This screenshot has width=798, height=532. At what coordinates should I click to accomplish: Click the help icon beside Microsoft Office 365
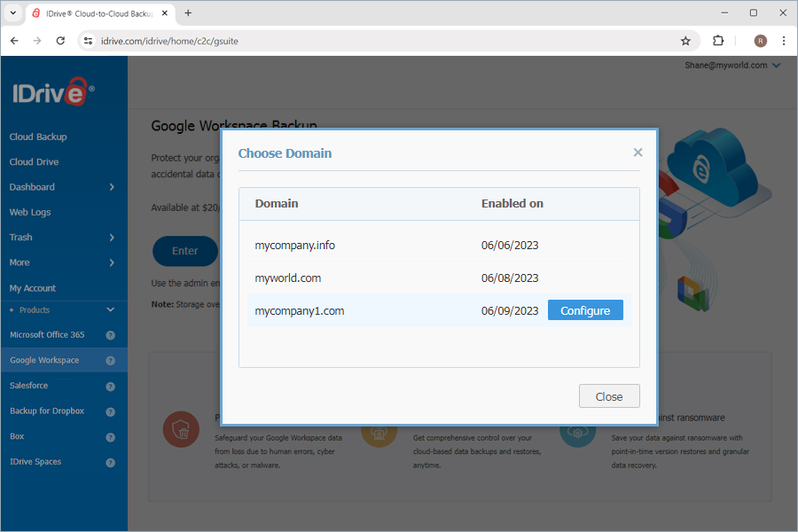tap(110, 334)
